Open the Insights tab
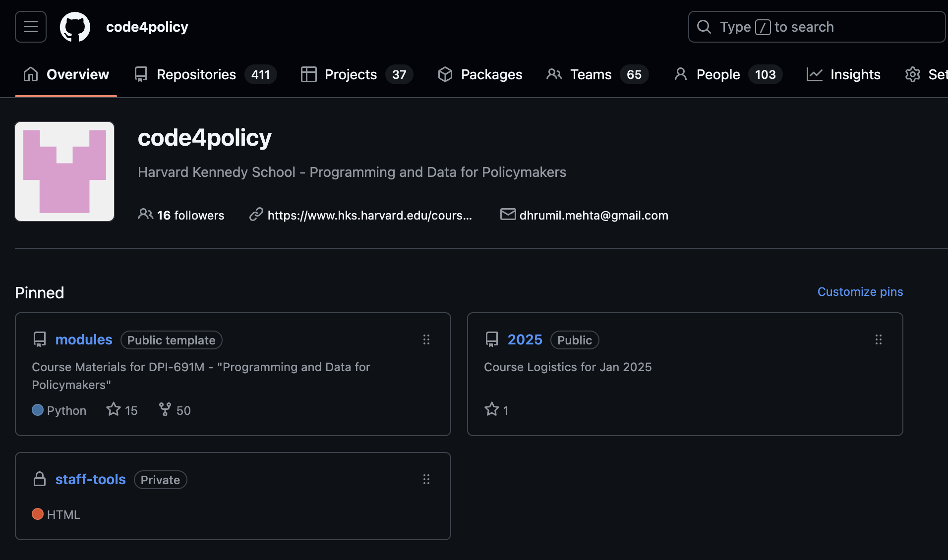 tap(843, 74)
